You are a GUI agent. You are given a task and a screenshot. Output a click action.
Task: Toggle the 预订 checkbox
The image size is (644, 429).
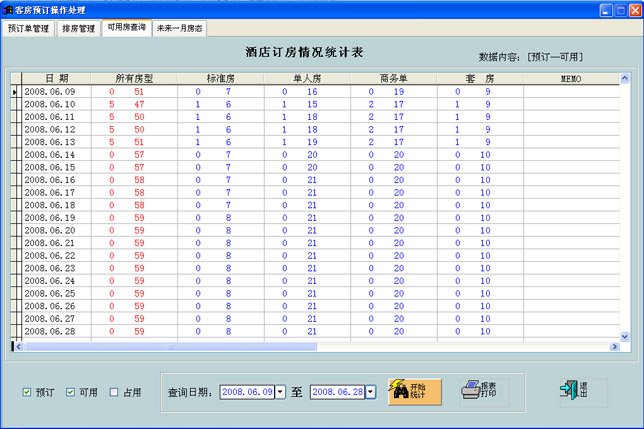27,392
